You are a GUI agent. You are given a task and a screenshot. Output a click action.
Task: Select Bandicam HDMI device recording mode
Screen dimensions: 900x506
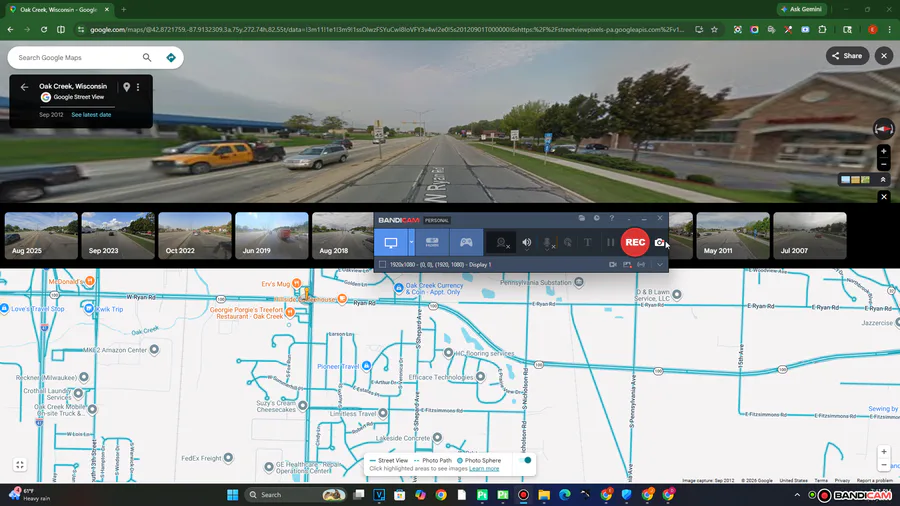(432, 242)
